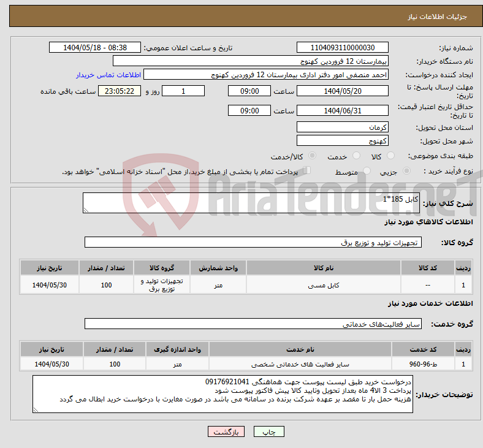This screenshot has width=483, height=448.
Task: Click the واحد اندازه گیری column header
Action: pos(177,349)
